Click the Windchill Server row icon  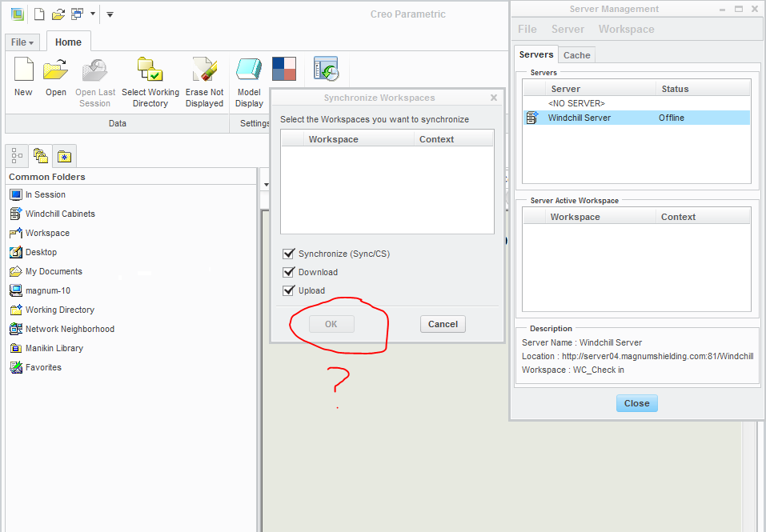(x=532, y=118)
